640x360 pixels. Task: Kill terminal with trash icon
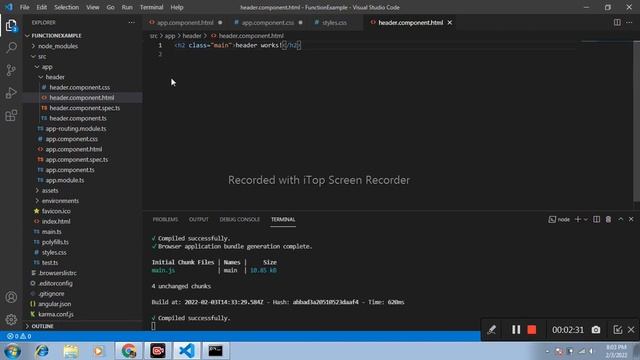click(x=608, y=219)
